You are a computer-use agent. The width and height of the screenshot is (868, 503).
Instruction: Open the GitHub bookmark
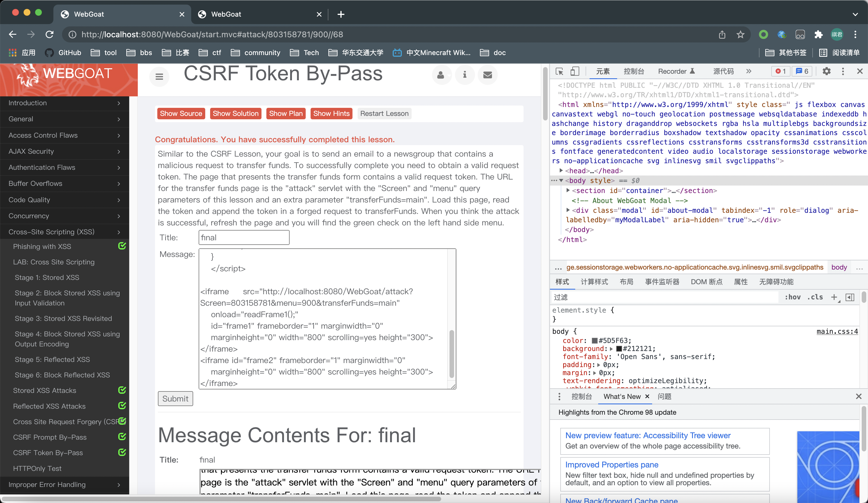tap(63, 53)
